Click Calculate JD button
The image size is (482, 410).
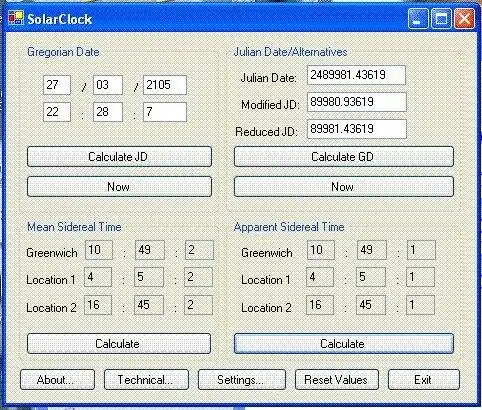click(119, 157)
